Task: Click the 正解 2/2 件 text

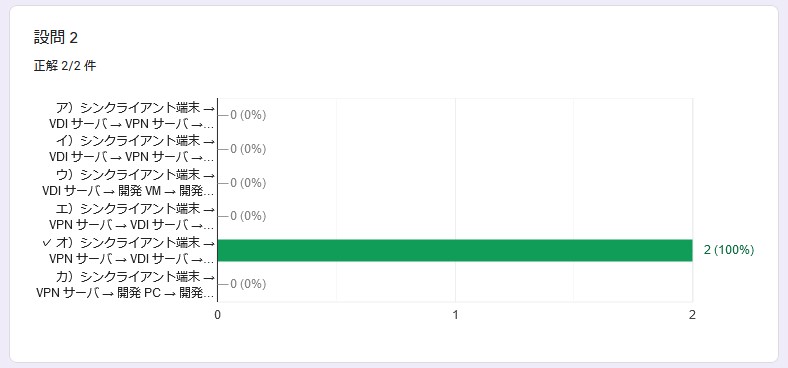Action: point(65,66)
